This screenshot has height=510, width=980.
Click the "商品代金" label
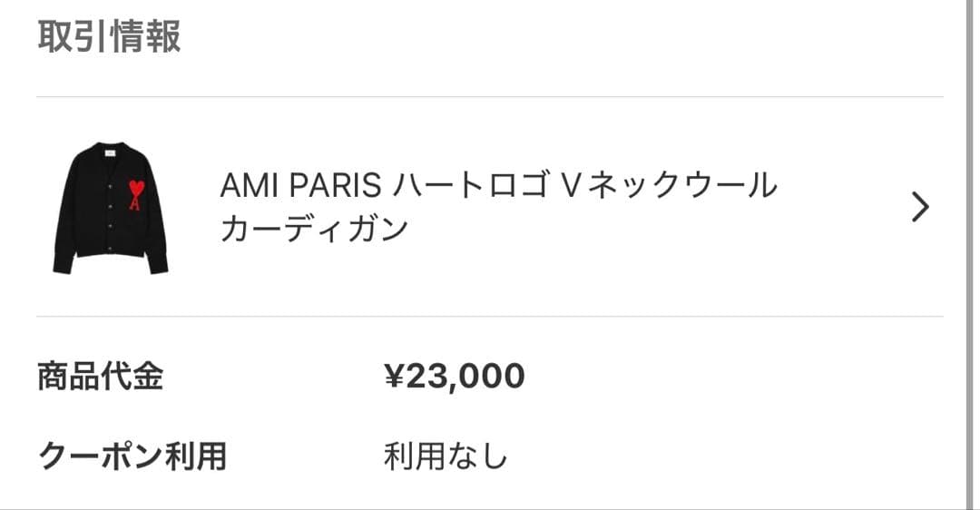(x=100, y=376)
